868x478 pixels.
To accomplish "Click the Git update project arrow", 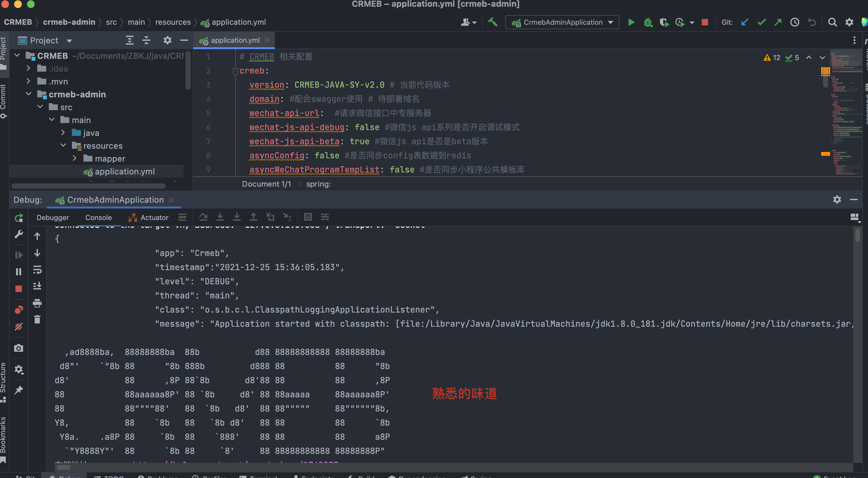I will pyautogui.click(x=744, y=22).
